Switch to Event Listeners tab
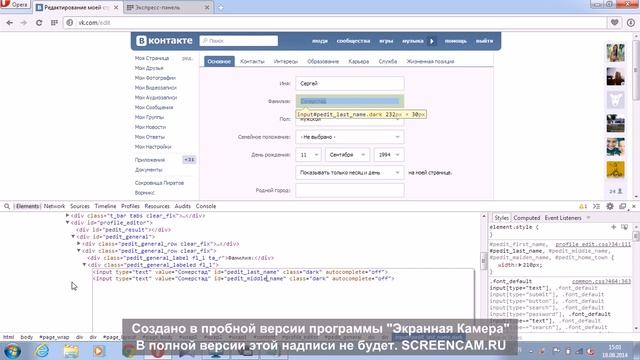640x360 pixels. (x=563, y=218)
